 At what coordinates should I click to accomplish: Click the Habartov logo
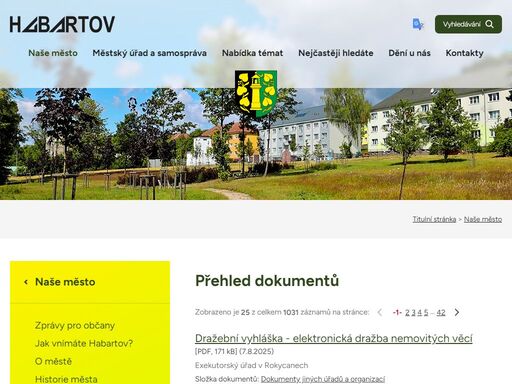62,24
